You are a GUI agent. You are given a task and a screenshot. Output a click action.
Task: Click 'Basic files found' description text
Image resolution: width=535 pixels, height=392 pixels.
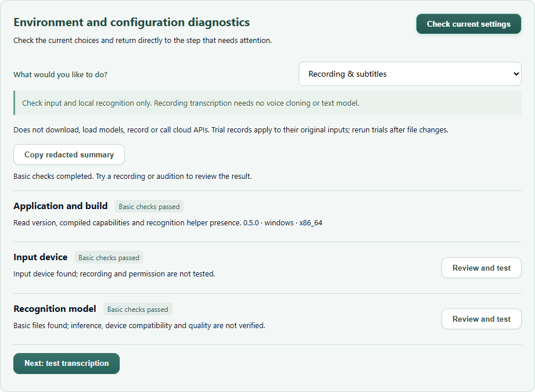pos(139,325)
